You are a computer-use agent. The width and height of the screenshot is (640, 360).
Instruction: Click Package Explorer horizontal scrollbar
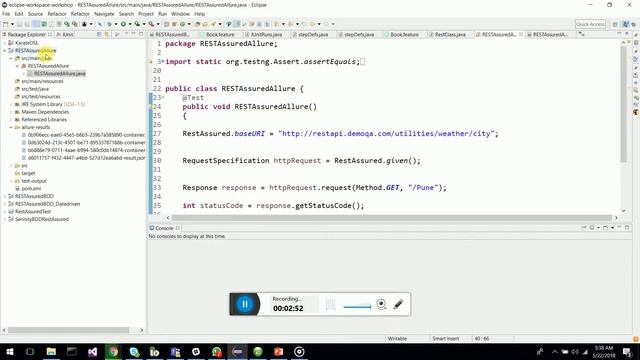(x=68, y=330)
